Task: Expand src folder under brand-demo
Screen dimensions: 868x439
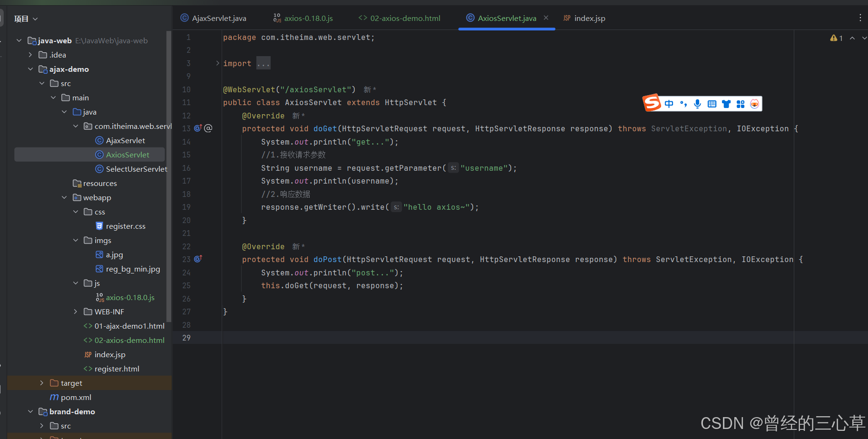Action: point(42,426)
